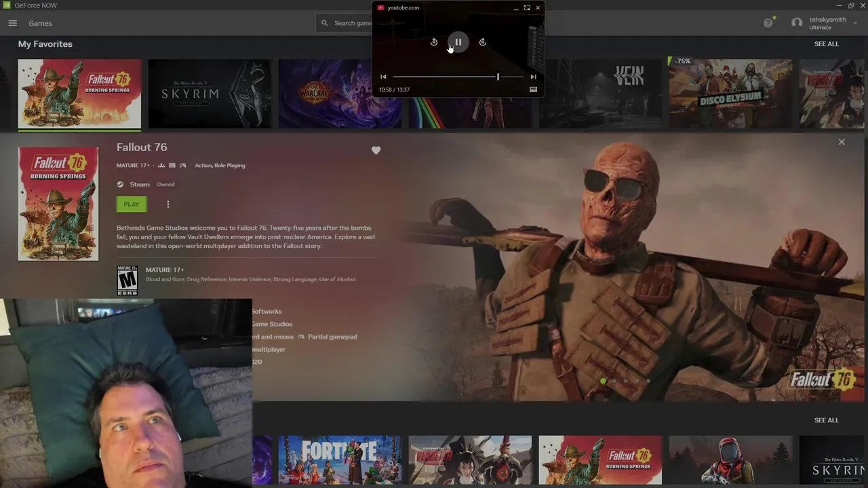Click the Steam store icon
Viewport: 868px width, 488px height.
pyautogui.click(x=120, y=184)
